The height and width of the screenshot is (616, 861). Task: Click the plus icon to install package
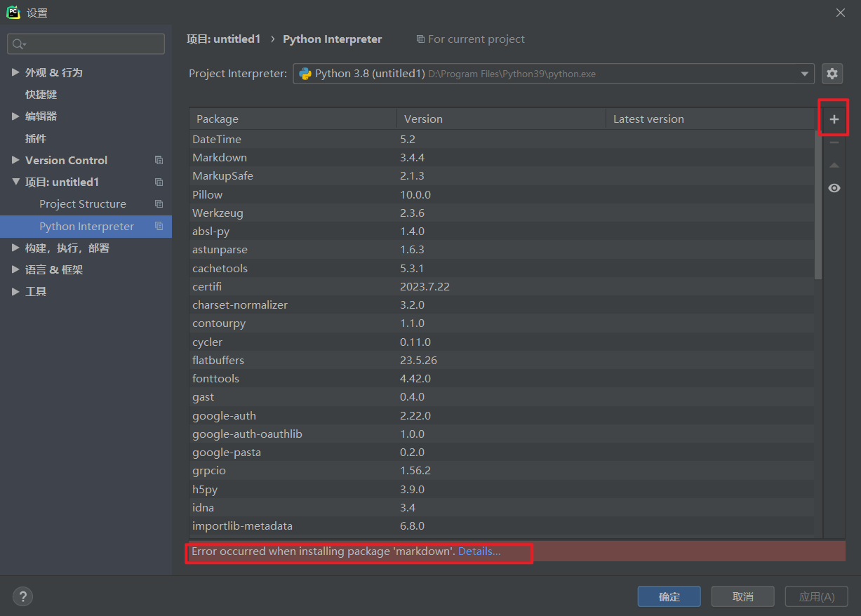pos(834,119)
